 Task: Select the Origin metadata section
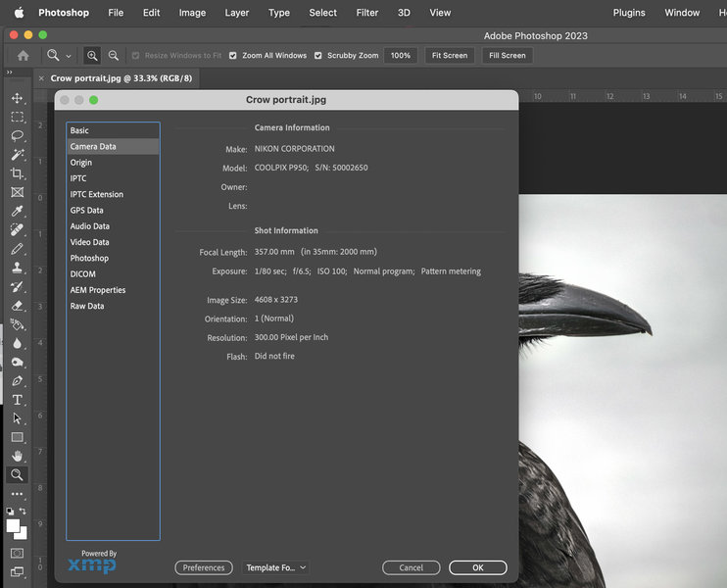pos(113,163)
